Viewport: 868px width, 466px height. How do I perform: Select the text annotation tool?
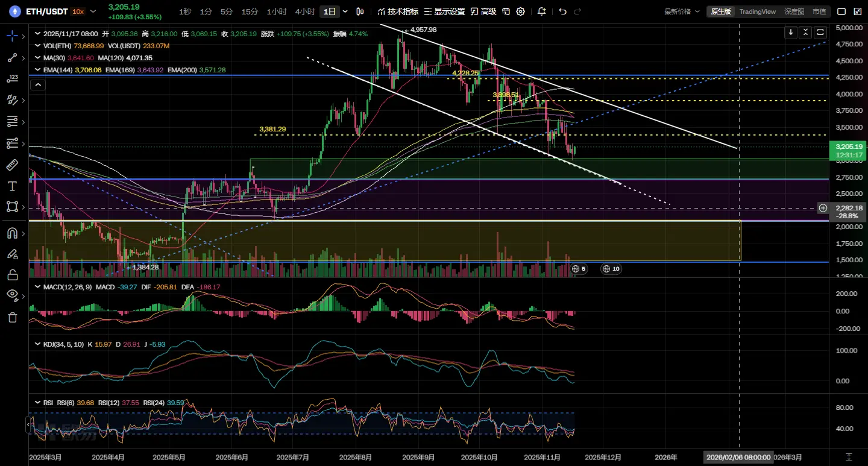click(12, 186)
